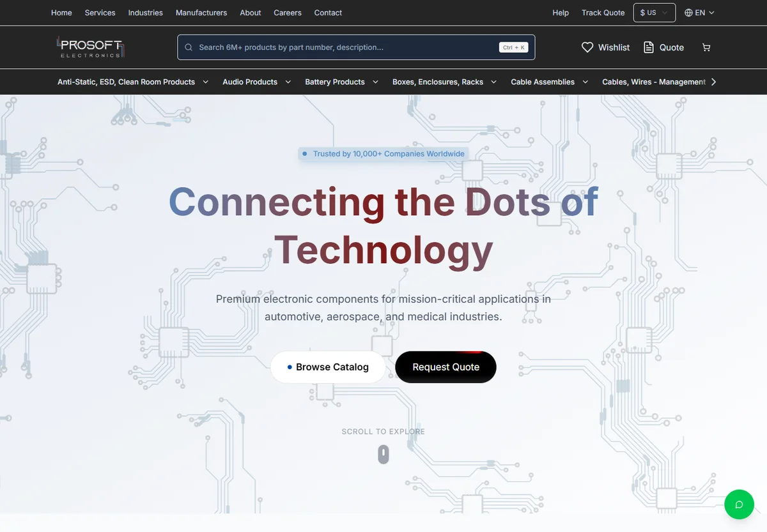Open the Careers page
This screenshot has width=767, height=532.
coord(288,13)
